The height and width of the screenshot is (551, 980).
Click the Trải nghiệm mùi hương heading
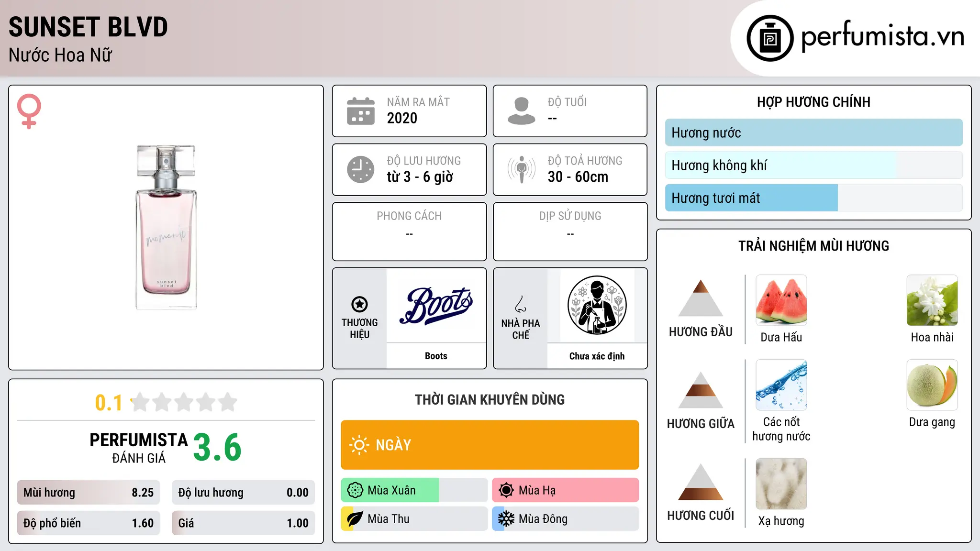coord(813,246)
